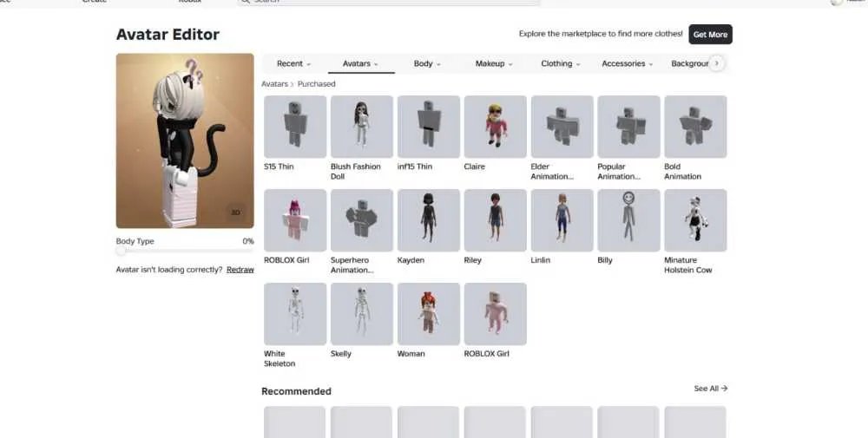Choose the Bold Animation thumbnail

695,127
